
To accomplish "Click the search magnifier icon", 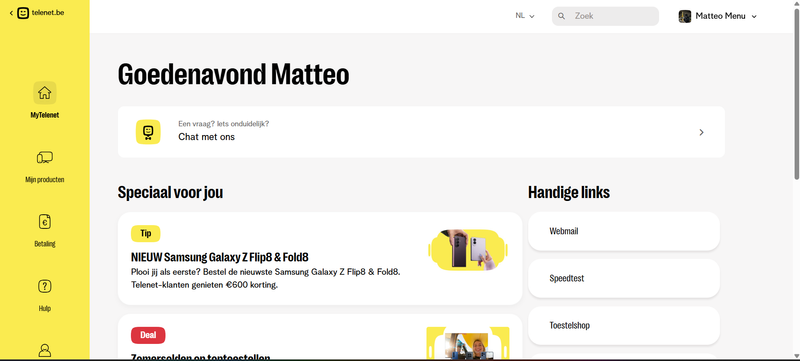I will [561, 16].
